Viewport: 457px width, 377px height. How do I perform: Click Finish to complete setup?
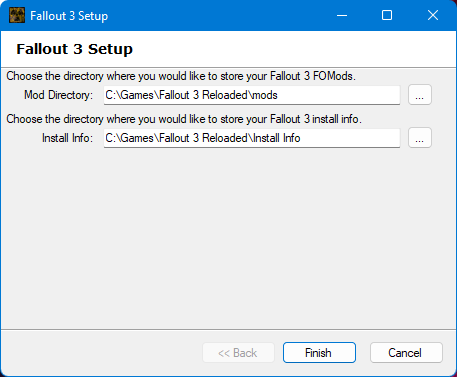tap(319, 352)
